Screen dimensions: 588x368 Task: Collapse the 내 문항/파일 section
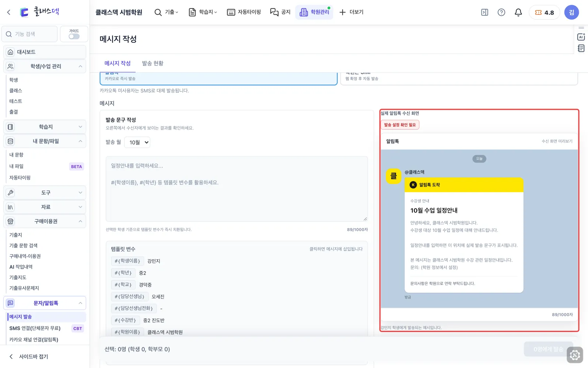click(x=45, y=141)
